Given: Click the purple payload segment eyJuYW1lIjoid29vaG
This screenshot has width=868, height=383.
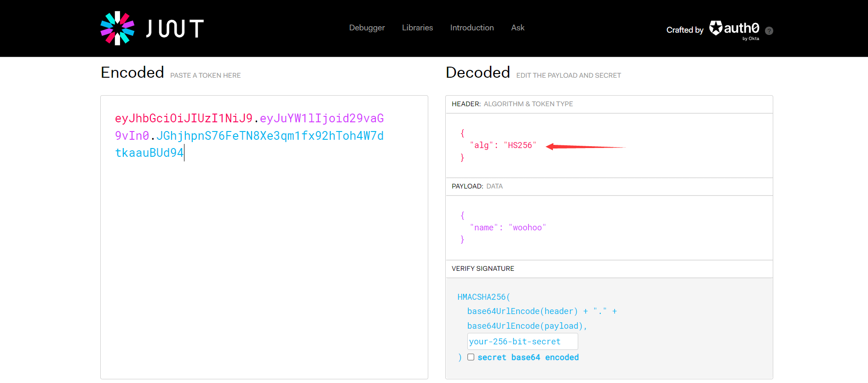Looking at the screenshot, I should (322, 119).
